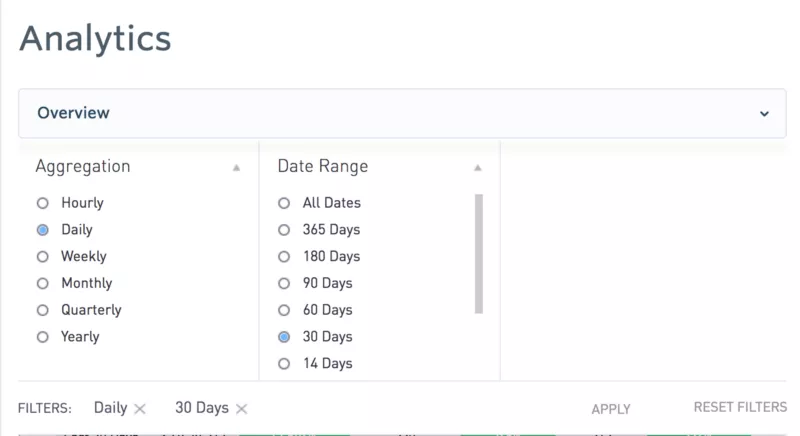This screenshot has height=436, width=800.
Task: Select Daily aggregation option
Action: click(43, 230)
